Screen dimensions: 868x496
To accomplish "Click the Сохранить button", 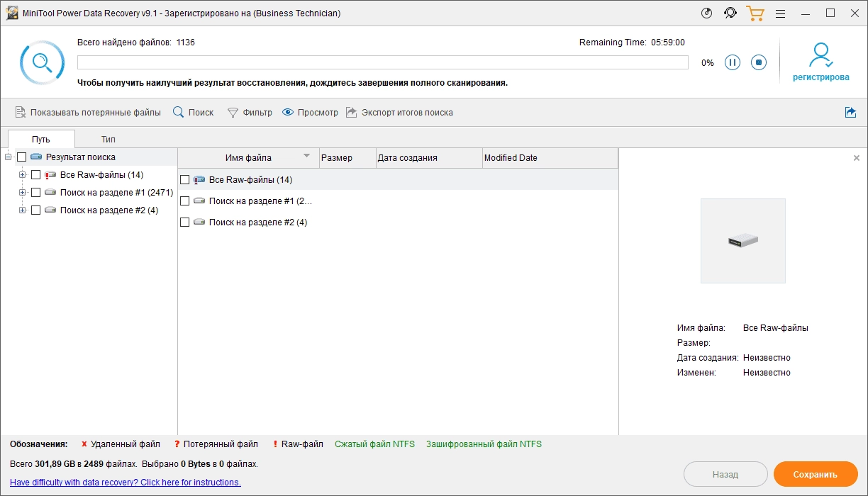I will (816, 474).
